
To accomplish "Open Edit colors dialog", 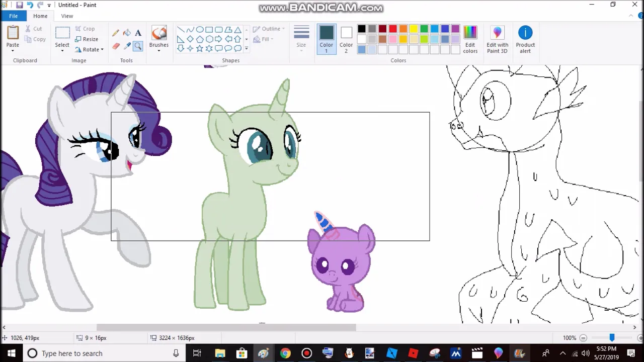I will pyautogui.click(x=470, y=39).
